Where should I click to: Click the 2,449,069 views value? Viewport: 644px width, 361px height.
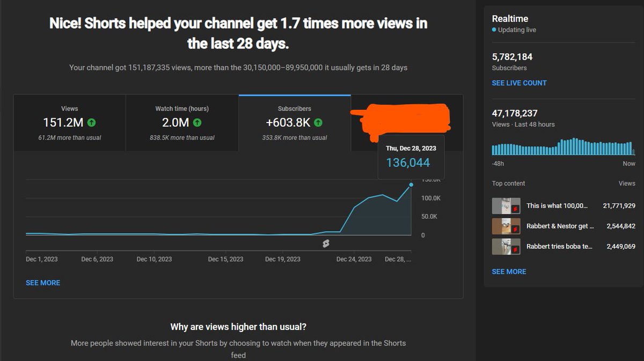(x=621, y=247)
